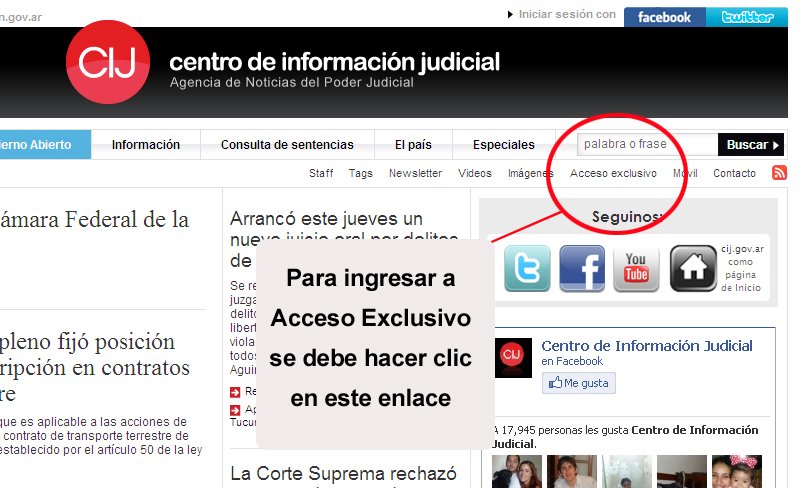Set cij.gov.ar as homepage via house icon
The width and height of the screenshot is (800, 488).
tap(693, 268)
